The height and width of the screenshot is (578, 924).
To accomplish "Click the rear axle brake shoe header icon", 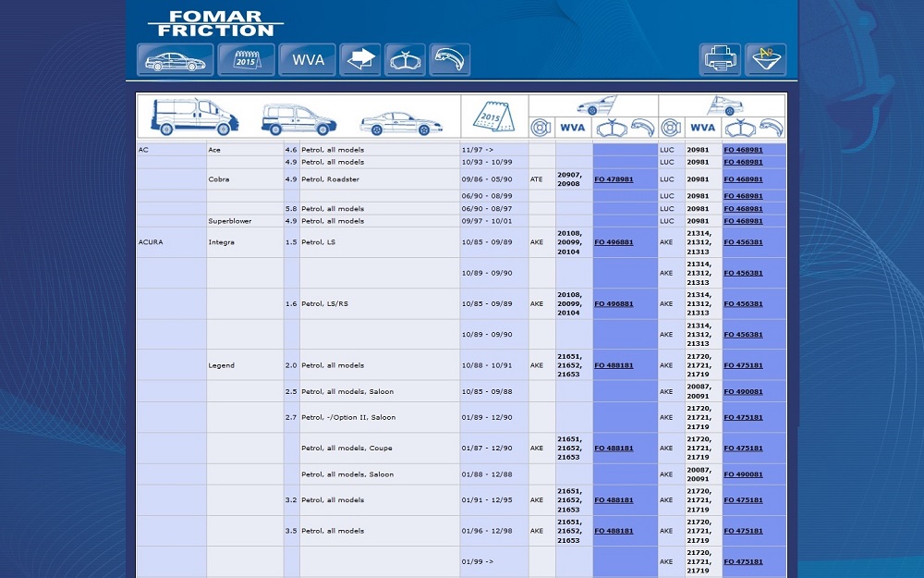I will [772, 128].
